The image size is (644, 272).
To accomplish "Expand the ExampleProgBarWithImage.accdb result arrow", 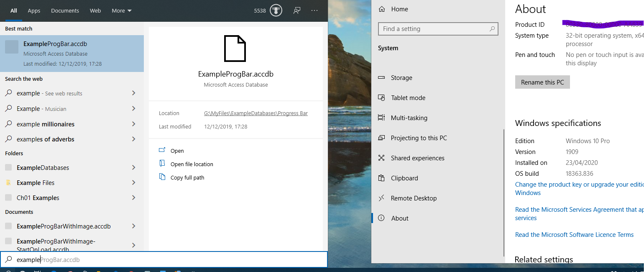I will pos(134,226).
